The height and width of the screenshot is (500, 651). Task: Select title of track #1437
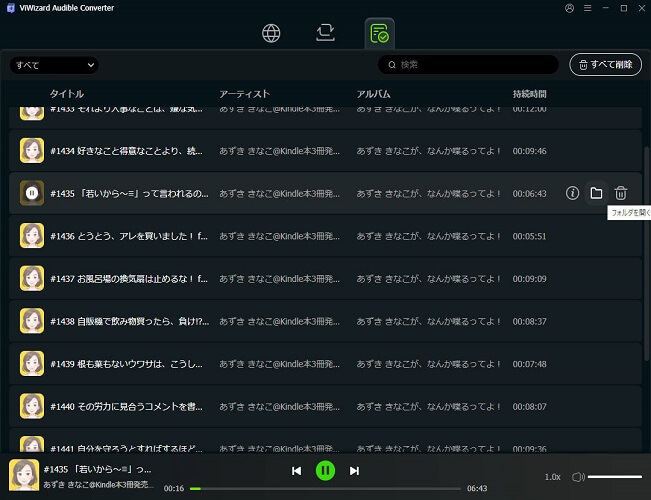(129, 279)
